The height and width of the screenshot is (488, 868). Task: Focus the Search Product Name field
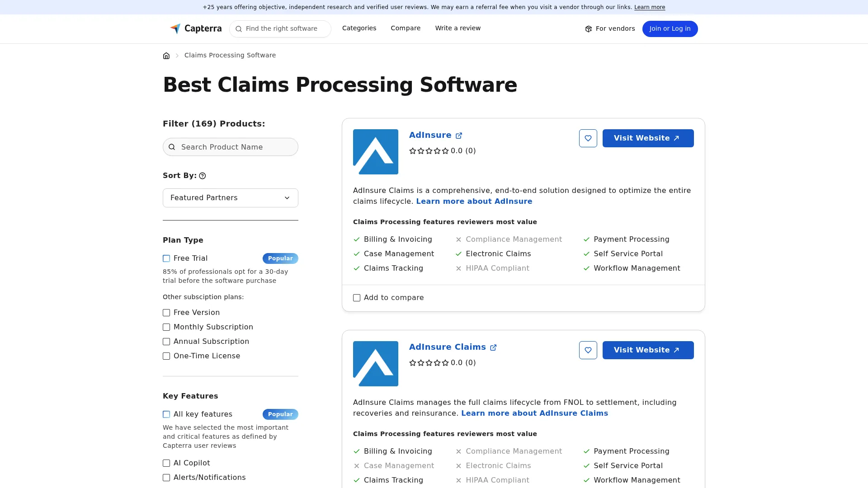231,147
